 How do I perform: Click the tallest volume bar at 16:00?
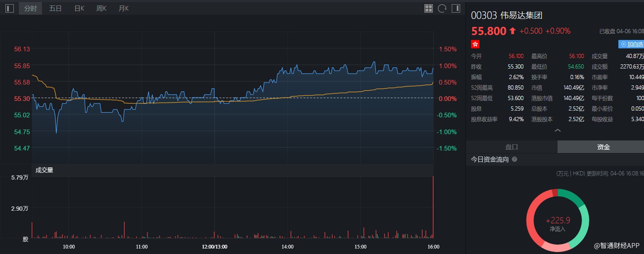click(x=433, y=206)
